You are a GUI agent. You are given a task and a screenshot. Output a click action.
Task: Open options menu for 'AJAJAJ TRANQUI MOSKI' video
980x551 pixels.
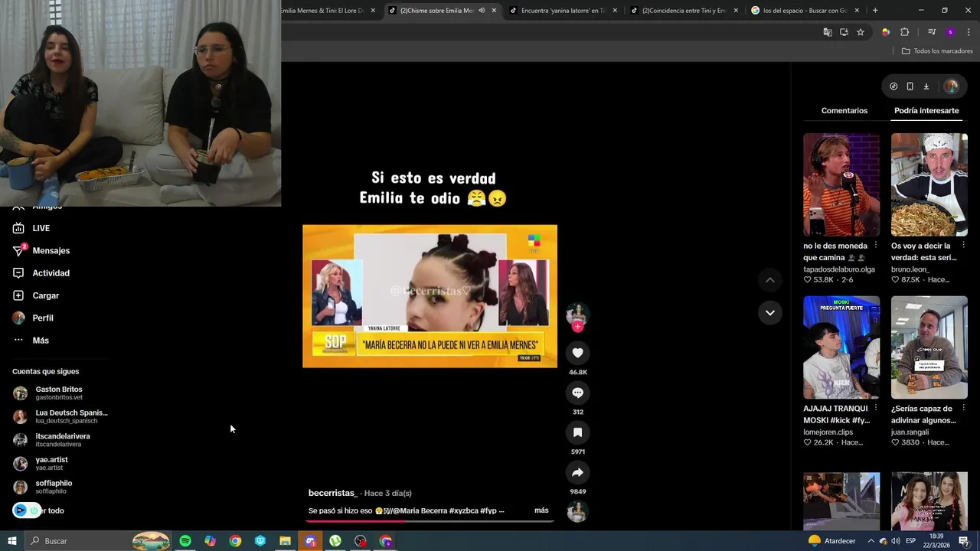click(x=875, y=409)
